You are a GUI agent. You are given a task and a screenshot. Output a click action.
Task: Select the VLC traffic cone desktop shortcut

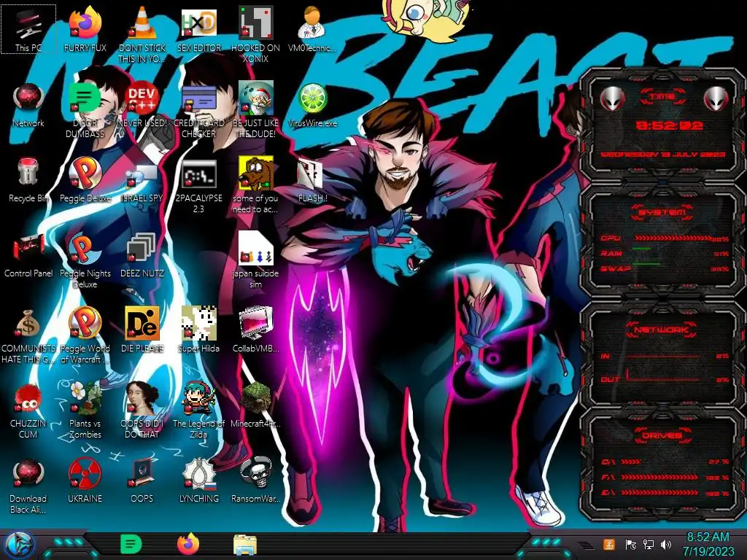click(x=142, y=34)
